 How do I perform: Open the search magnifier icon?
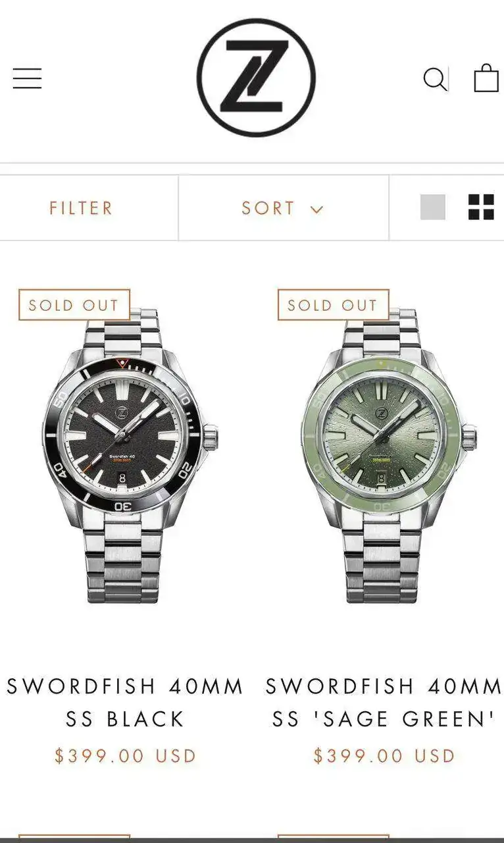click(x=435, y=79)
